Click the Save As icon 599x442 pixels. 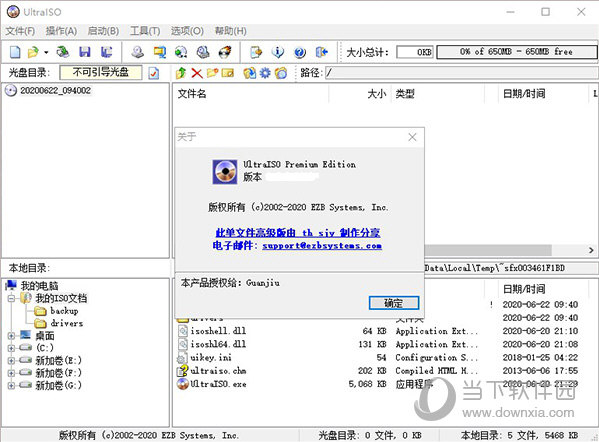(x=107, y=52)
